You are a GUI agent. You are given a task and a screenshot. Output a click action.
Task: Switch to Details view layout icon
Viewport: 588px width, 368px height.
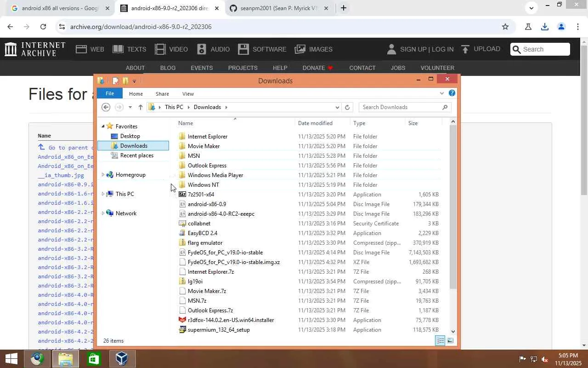[x=440, y=340]
